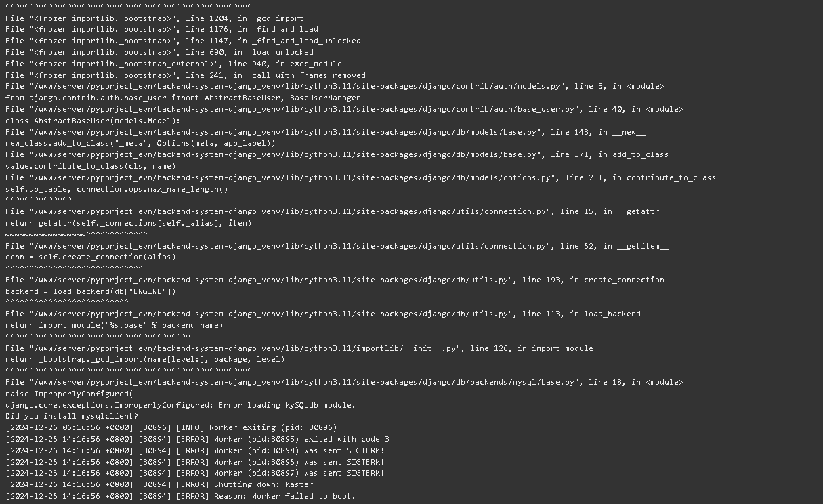
Task: Click the 'Shutting down: Master' log line
Action: pyautogui.click(x=159, y=484)
